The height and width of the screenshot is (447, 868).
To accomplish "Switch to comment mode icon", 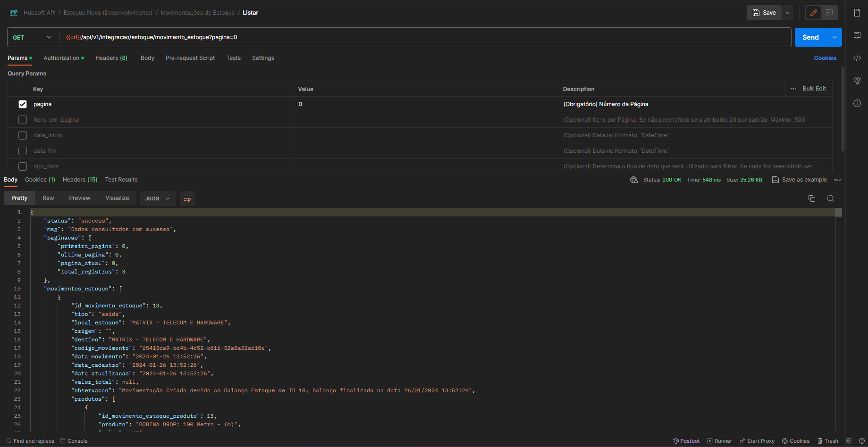I will 829,13.
